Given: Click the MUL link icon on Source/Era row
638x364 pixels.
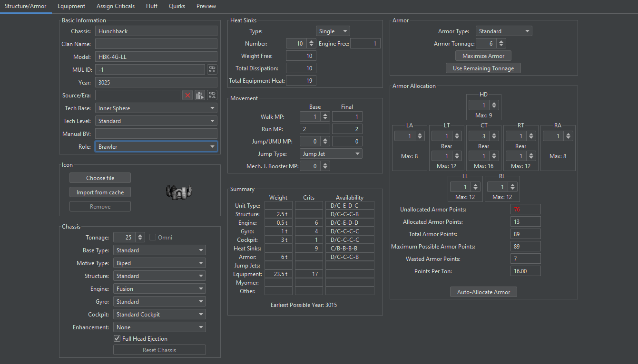Looking at the screenshot, I should pos(212,96).
